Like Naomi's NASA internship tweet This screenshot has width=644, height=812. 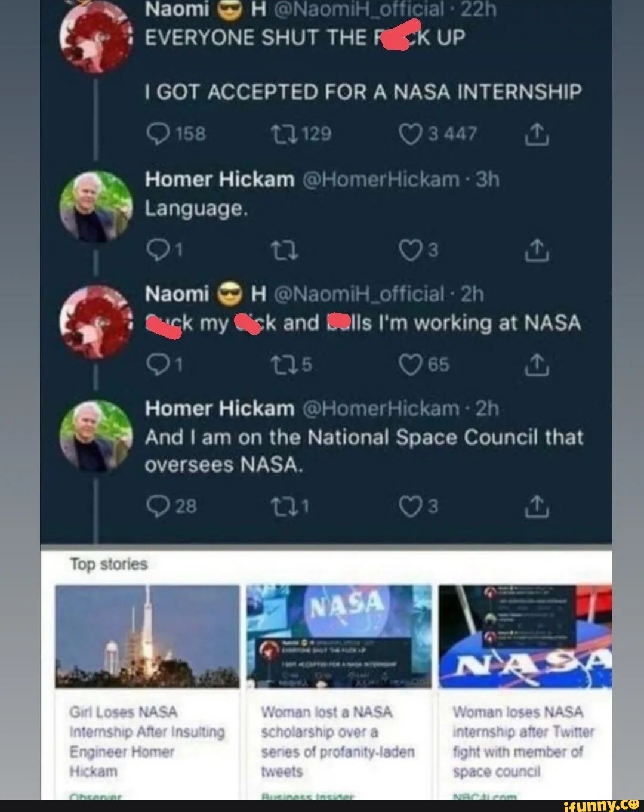pos(411,133)
